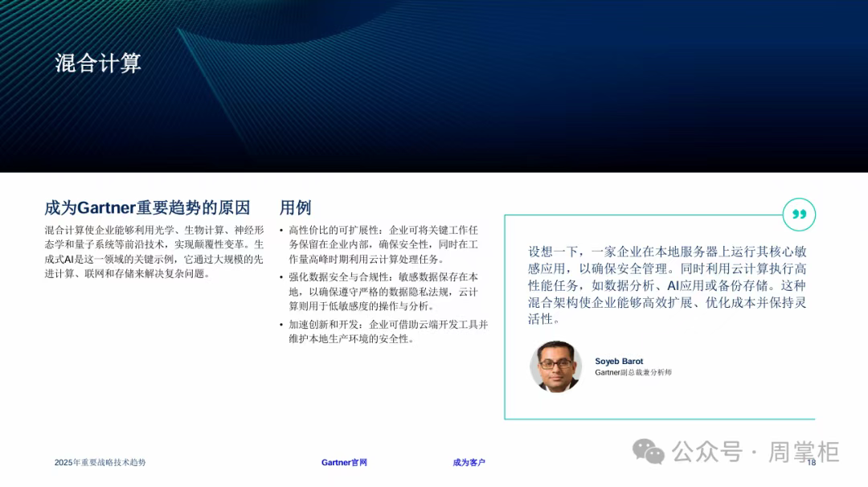Click the 加速创新和开发 bullet point
This screenshot has height=487, width=868.
(388, 331)
